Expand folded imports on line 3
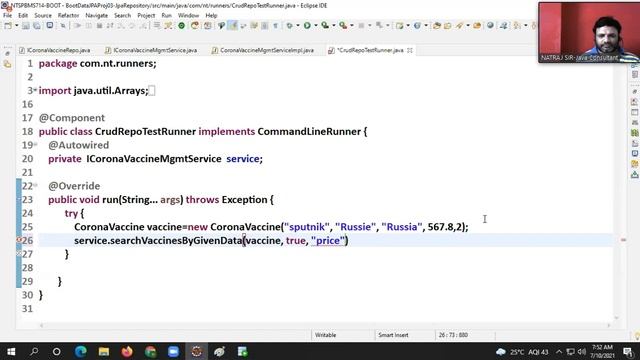The height and width of the screenshot is (360, 640). tap(36, 90)
